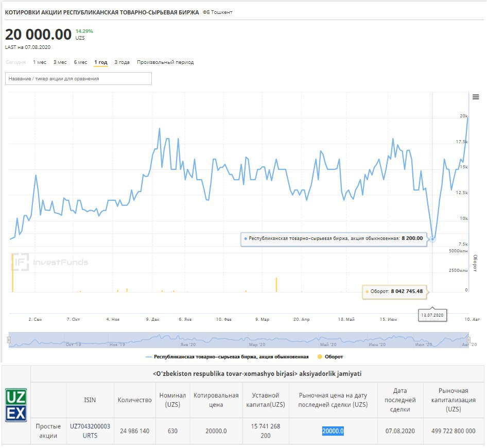Click the 14.29% change indicator
Viewport: 487px width, 448px height.
click(84, 31)
